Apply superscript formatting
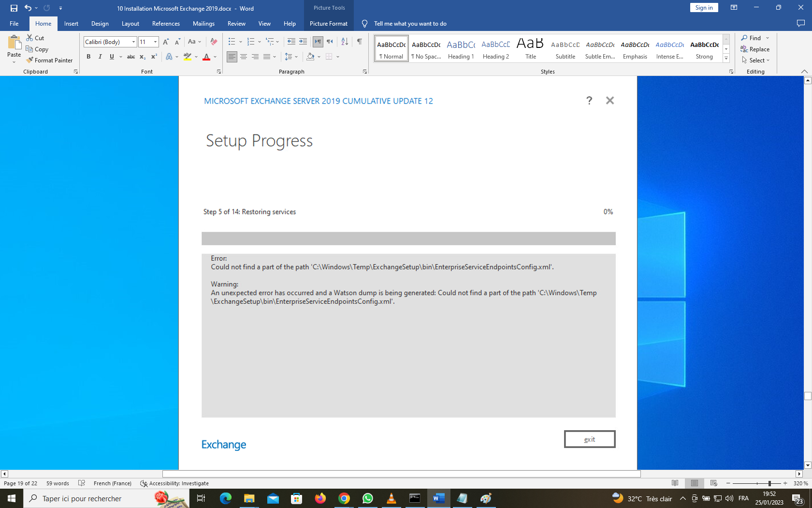The height and width of the screenshot is (508, 812). click(x=154, y=57)
